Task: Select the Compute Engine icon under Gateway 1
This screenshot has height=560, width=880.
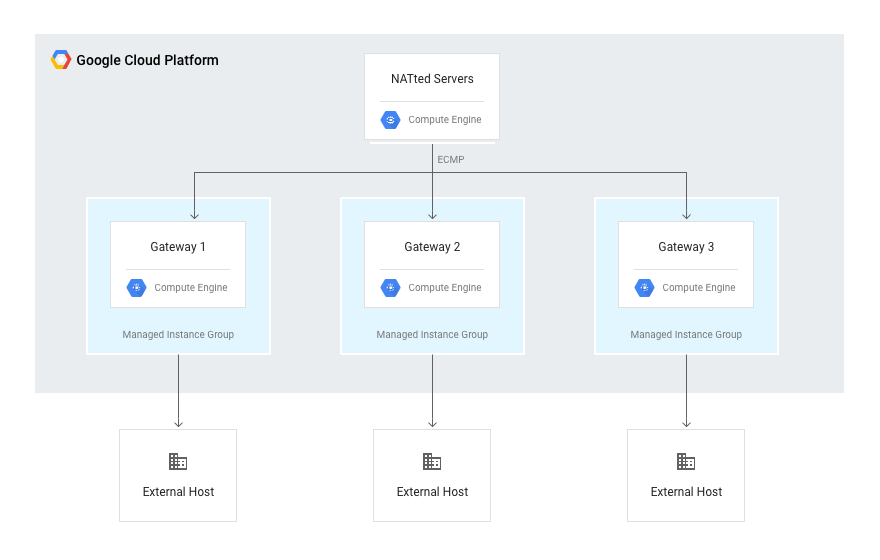Action: [x=137, y=288]
